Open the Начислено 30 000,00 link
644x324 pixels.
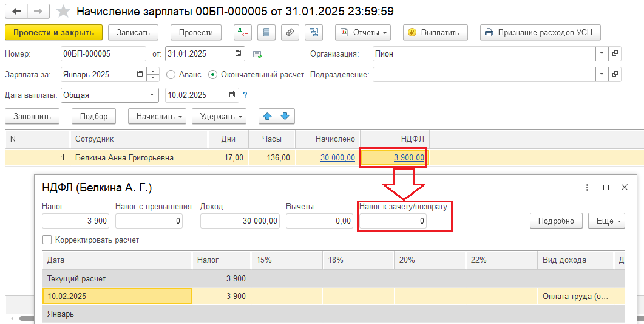click(x=337, y=157)
